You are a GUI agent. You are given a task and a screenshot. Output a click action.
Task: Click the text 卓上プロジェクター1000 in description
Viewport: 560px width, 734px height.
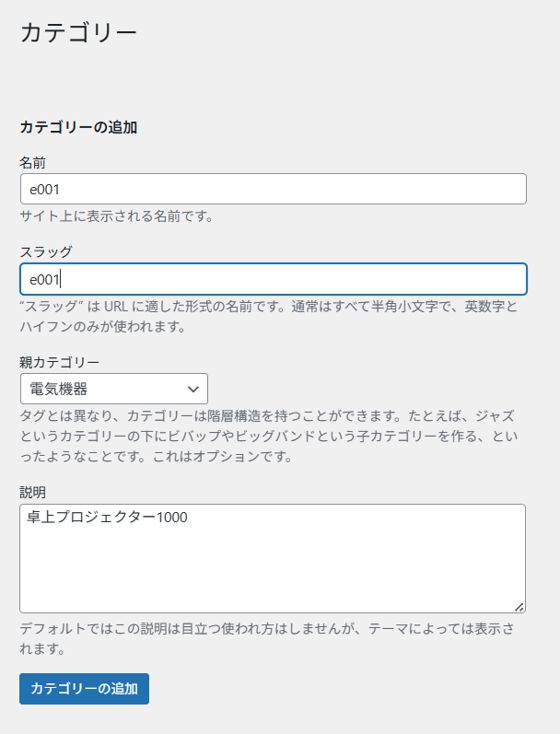(107, 517)
